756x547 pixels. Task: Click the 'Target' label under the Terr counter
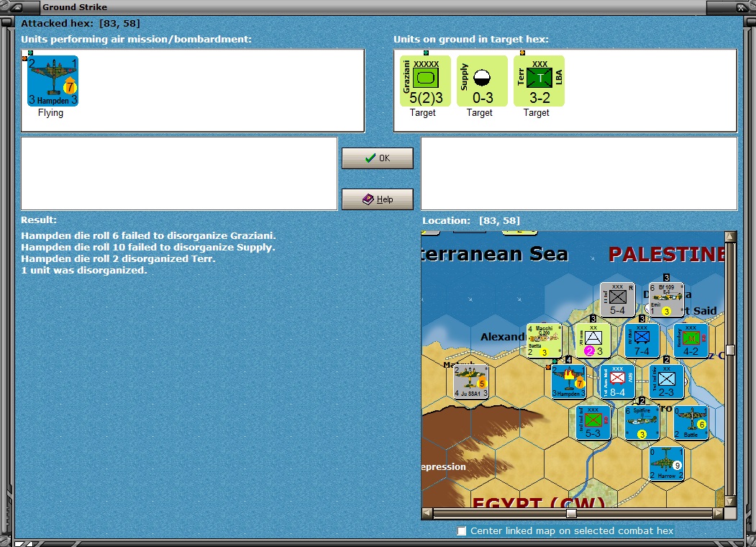coord(537,113)
